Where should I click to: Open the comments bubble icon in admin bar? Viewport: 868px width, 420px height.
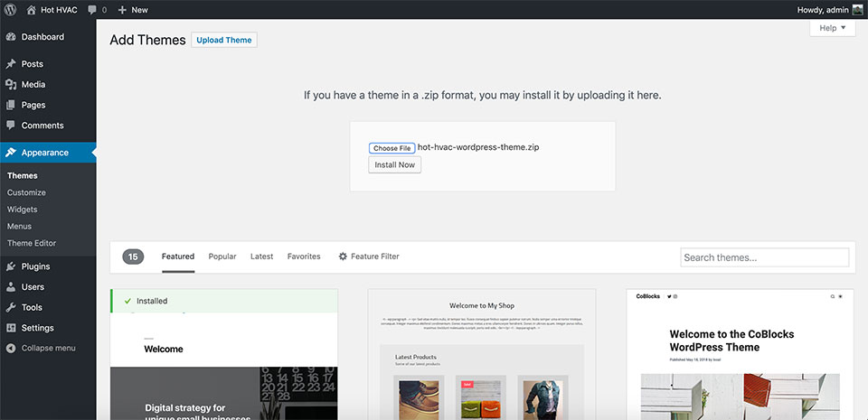(x=92, y=10)
